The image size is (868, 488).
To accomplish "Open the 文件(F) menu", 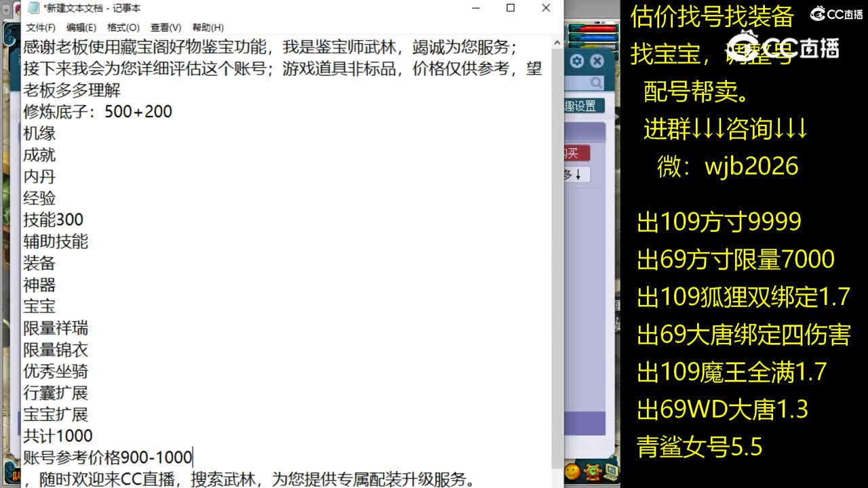I will 41,27.
